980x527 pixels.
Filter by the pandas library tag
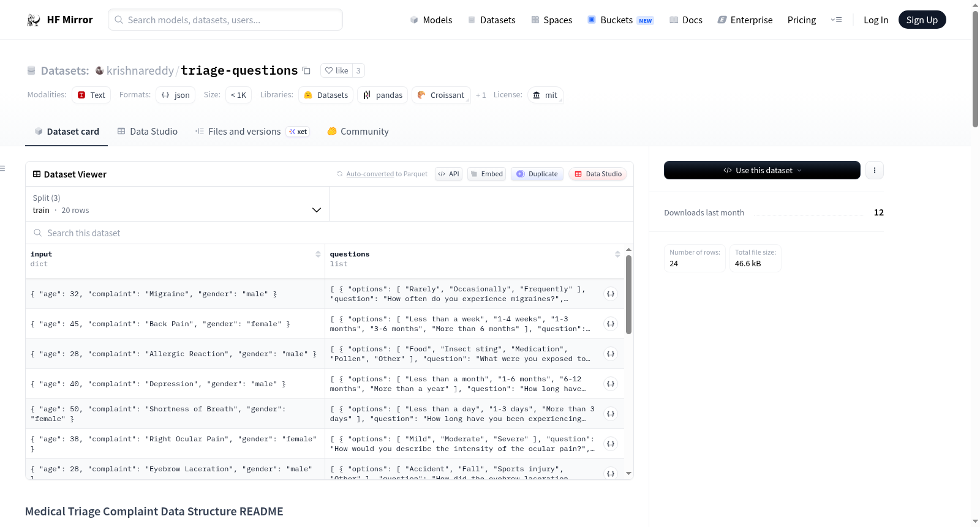[x=383, y=95]
